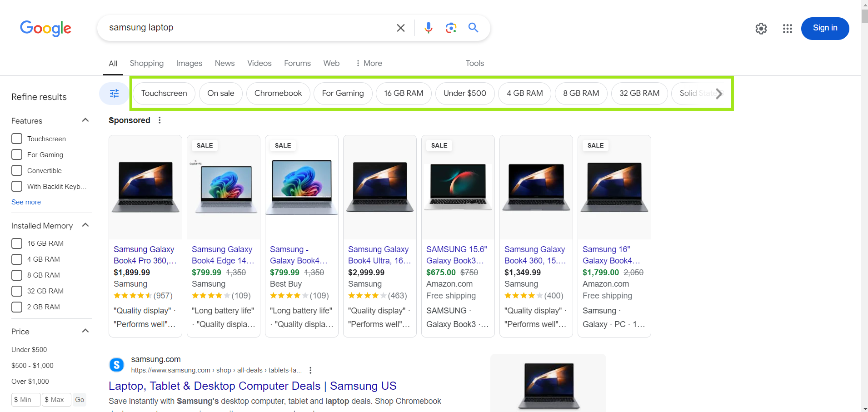Viewport: 868px width, 412px height.
Task: Open the Tools option
Action: (x=474, y=63)
